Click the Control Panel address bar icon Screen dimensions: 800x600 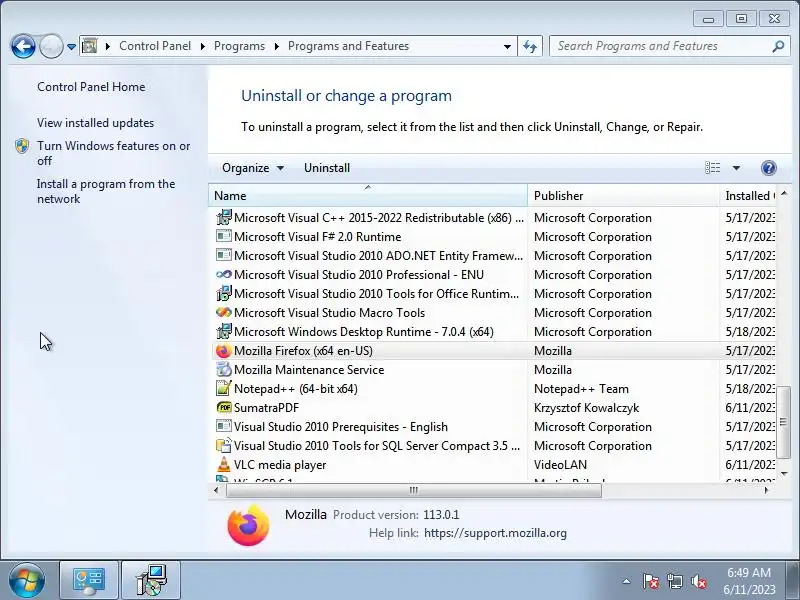[90, 46]
